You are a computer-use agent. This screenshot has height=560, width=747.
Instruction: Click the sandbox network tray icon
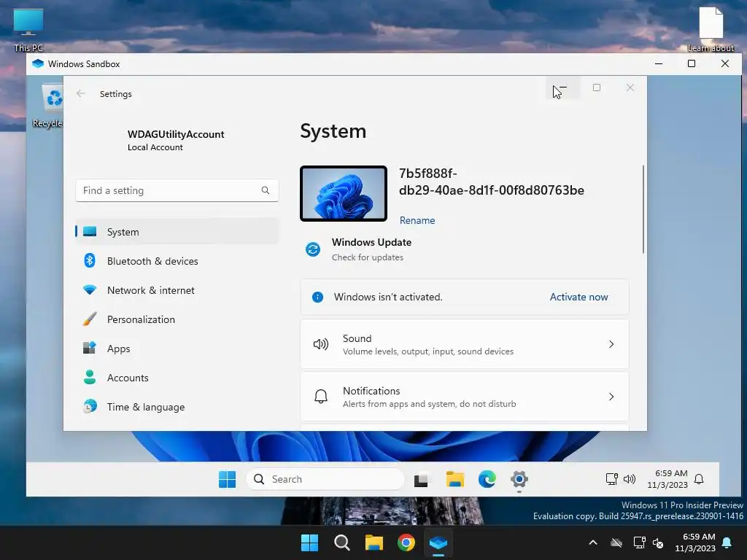point(612,479)
